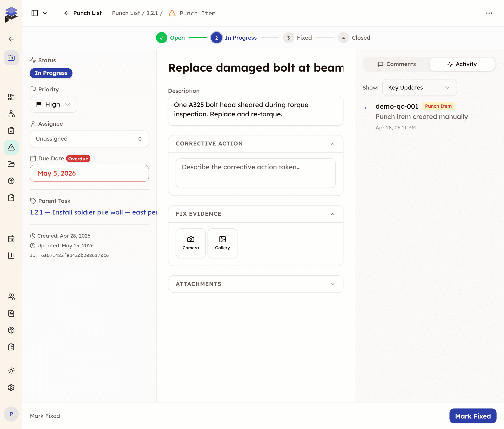Click the Open step in the progress tracker
Viewport: 504px width, 429px height.
170,38
